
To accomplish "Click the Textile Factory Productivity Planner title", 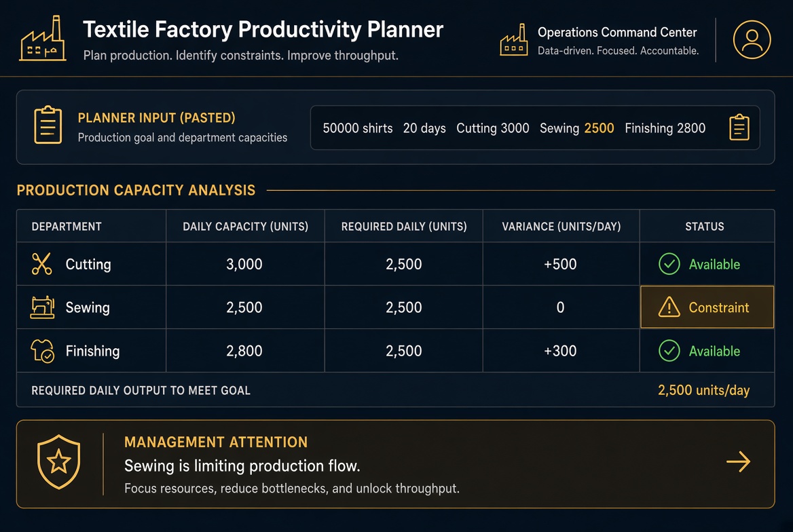I will 263,29.
